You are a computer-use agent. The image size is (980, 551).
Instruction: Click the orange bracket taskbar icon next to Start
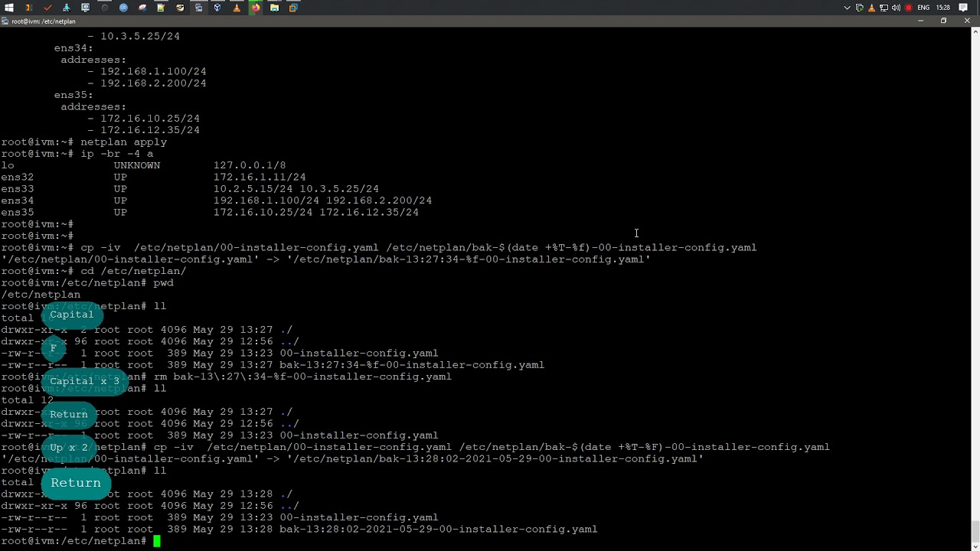(28, 8)
